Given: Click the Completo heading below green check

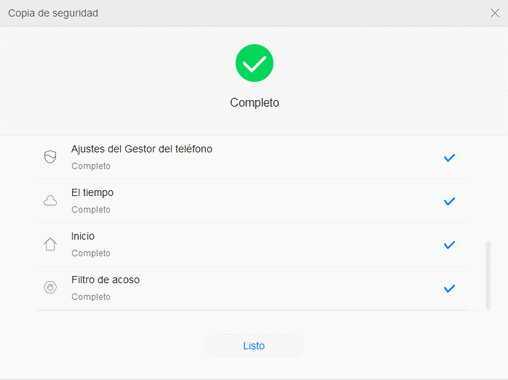Looking at the screenshot, I should (x=254, y=103).
